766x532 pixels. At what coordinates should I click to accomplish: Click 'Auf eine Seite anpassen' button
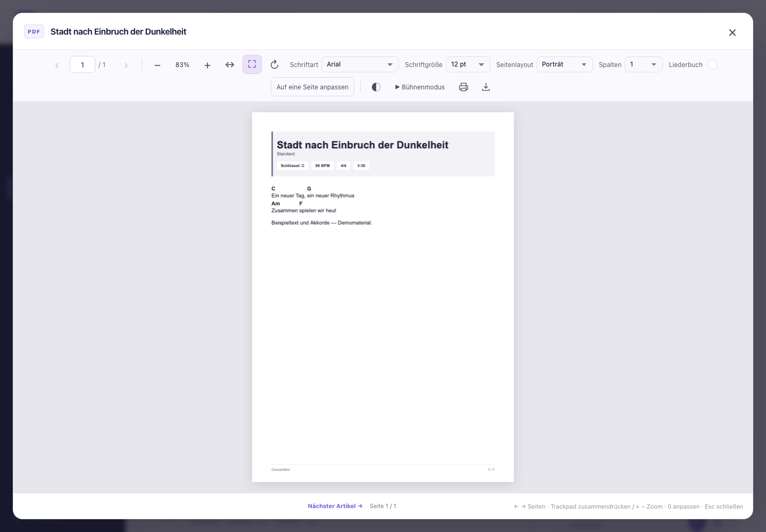pos(313,87)
